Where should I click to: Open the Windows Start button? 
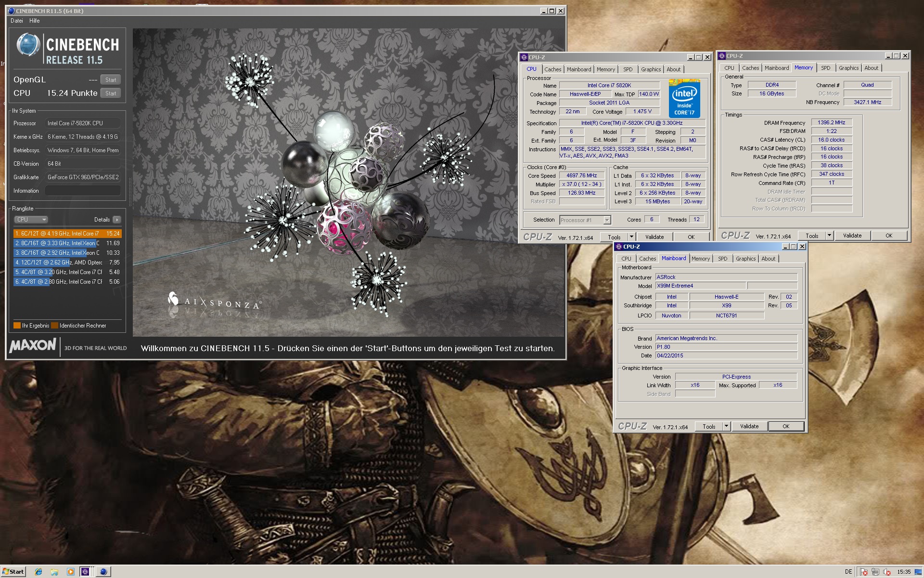coord(13,572)
